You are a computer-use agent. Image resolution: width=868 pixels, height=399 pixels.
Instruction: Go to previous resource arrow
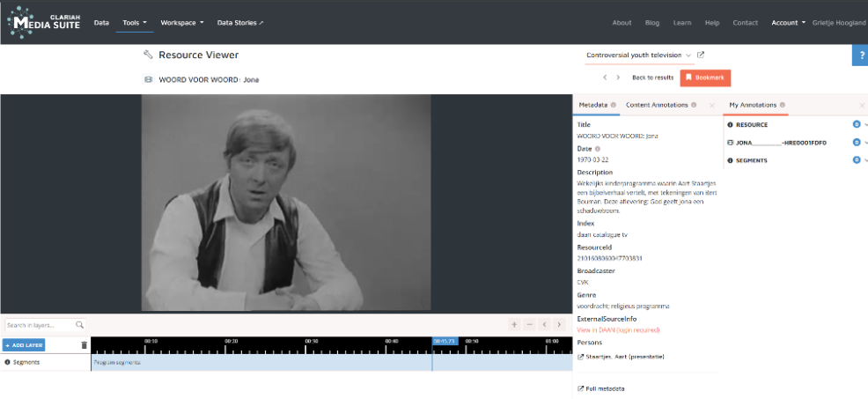coord(605,78)
